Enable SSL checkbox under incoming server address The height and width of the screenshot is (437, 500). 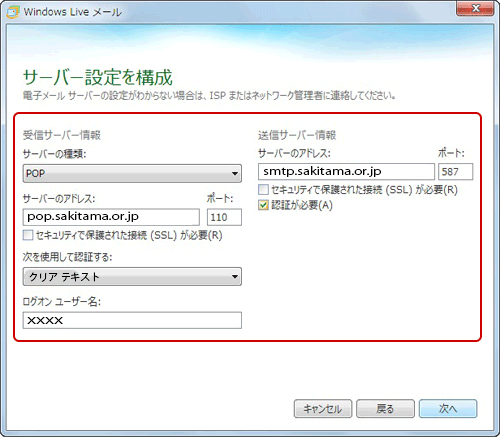(x=28, y=235)
